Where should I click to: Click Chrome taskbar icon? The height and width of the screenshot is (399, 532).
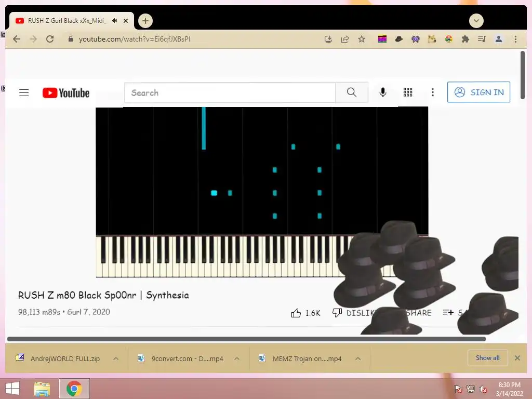pos(74,389)
